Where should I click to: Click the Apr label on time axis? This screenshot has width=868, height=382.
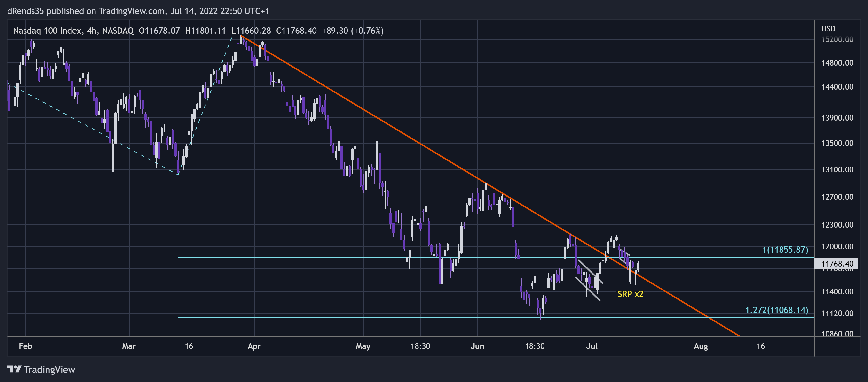pos(254,346)
